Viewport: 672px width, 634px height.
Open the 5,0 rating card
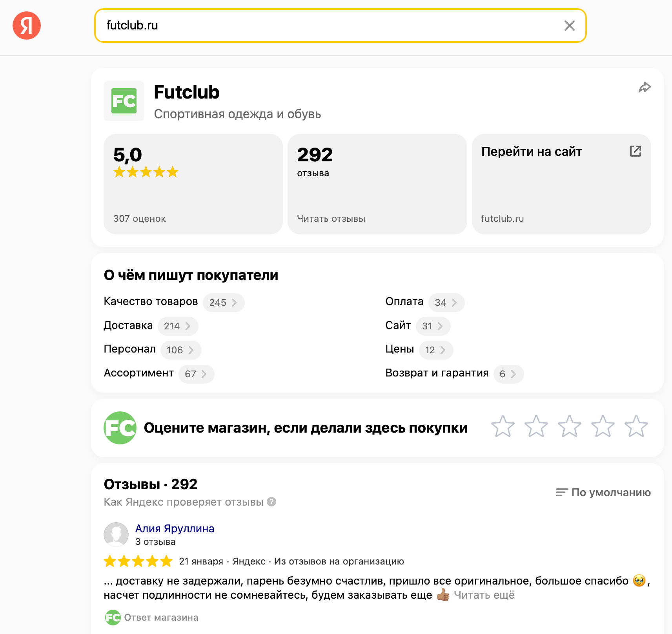point(193,184)
